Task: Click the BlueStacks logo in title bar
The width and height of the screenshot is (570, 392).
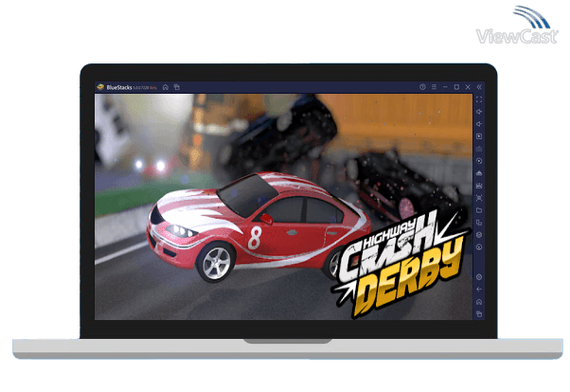Action: pos(100,87)
